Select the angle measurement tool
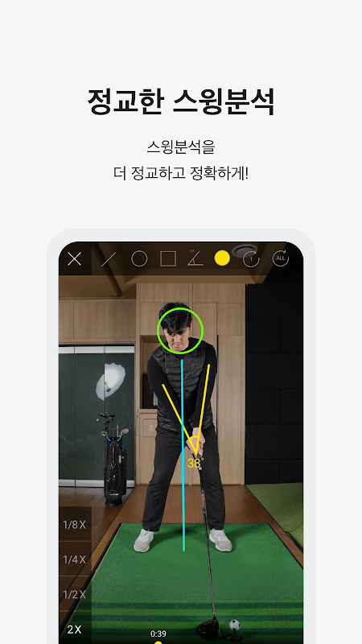Screen dimensions: 362x644 pos(195,258)
